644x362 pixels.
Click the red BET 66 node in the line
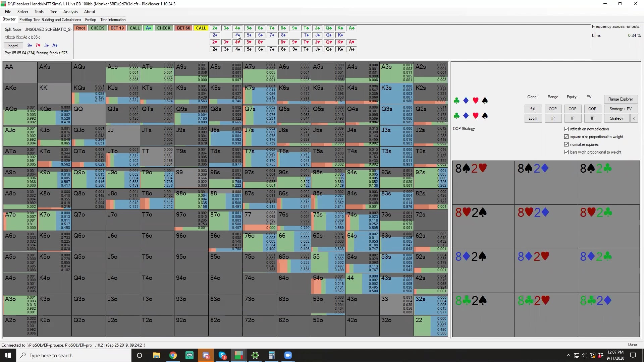(183, 28)
